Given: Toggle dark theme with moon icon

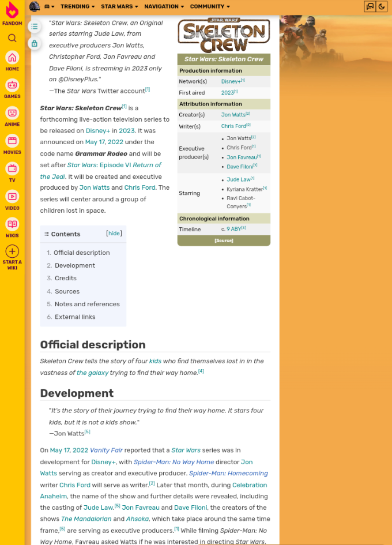Looking at the screenshot, I should pos(382,6).
